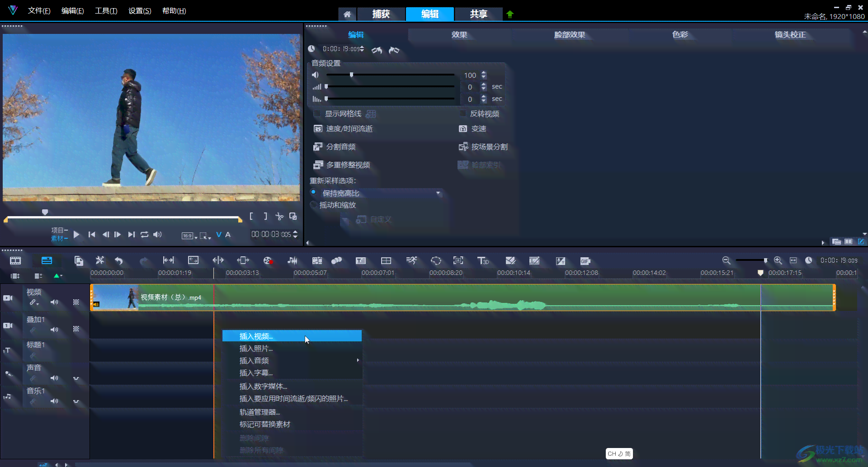This screenshot has height=467, width=868.
Task: Open the 文件 menu
Action: click(x=39, y=11)
